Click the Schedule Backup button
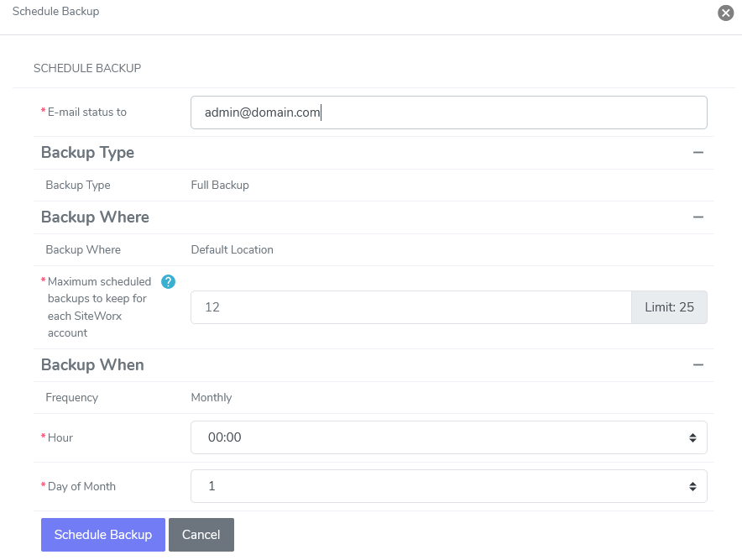 (102, 535)
